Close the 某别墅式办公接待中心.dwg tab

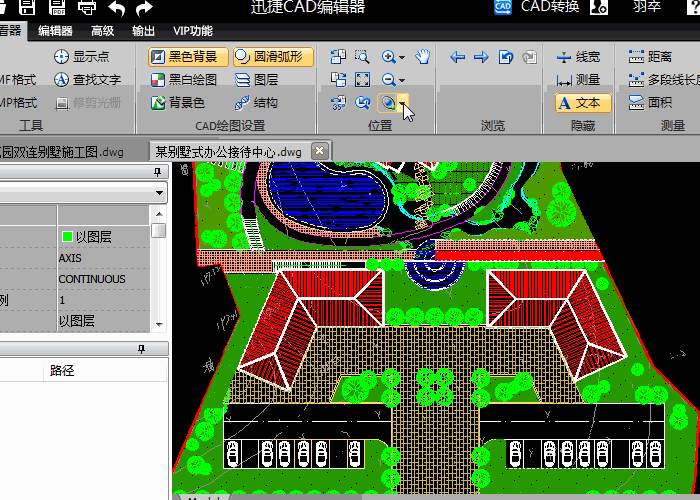click(319, 150)
